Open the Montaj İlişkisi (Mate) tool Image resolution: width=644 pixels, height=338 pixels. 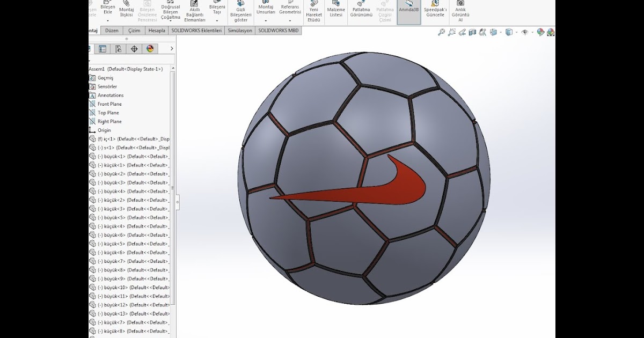pyautogui.click(x=127, y=9)
